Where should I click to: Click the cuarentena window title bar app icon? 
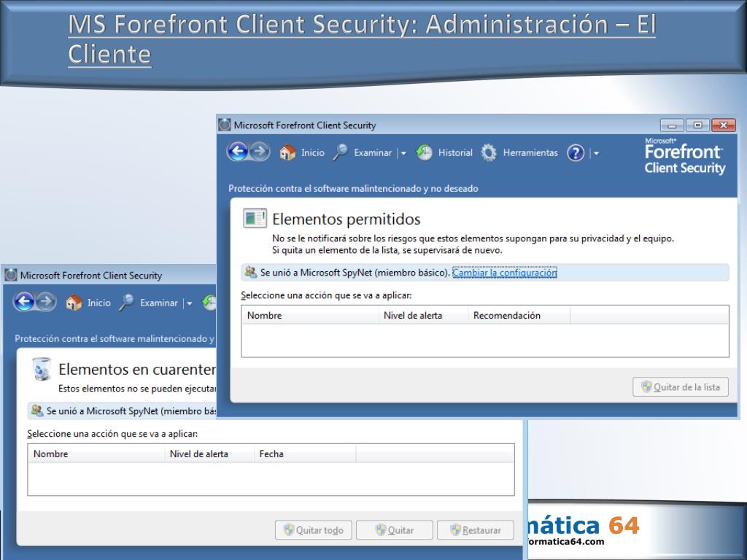[x=10, y=275]
